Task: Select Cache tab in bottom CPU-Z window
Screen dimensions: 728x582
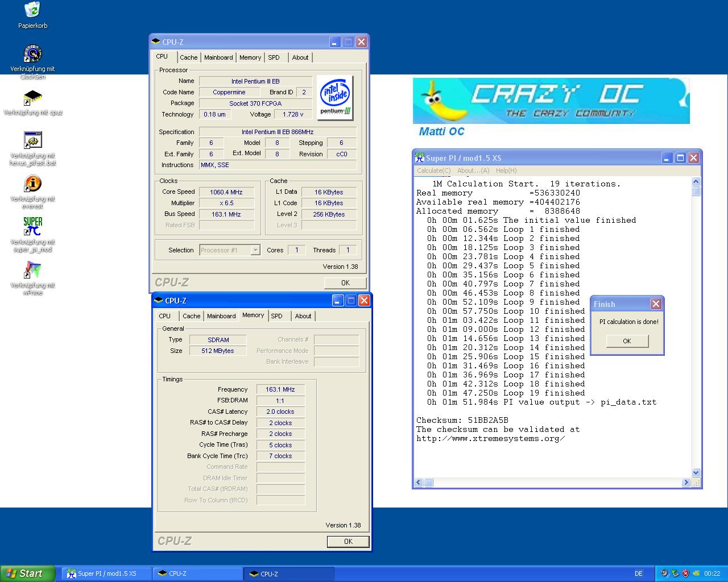Action: click(192, 316)
